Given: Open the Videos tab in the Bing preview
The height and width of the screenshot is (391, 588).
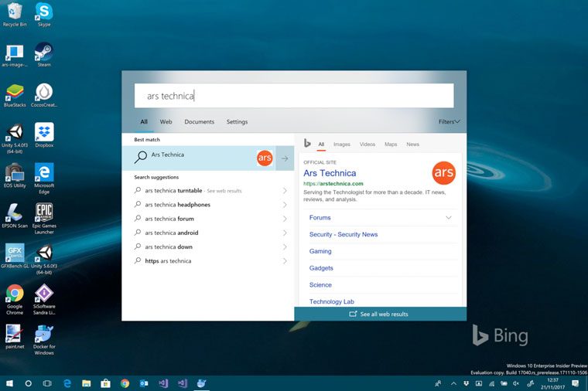Looking at the screenshot, I should 367,144.
